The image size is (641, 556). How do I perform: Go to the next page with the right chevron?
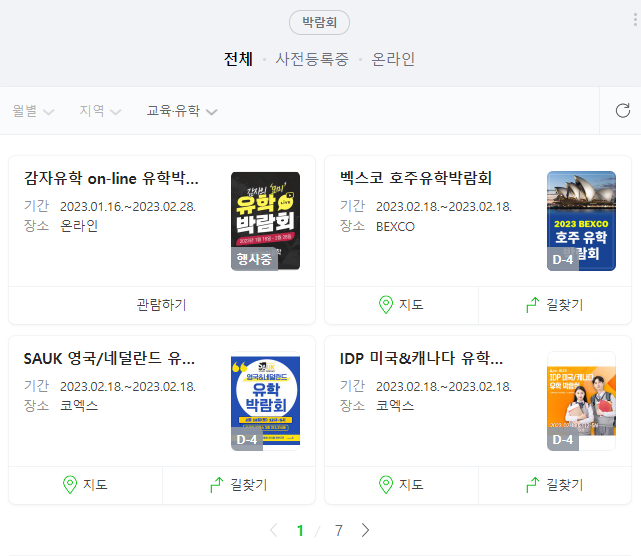[x=365, y=530]
